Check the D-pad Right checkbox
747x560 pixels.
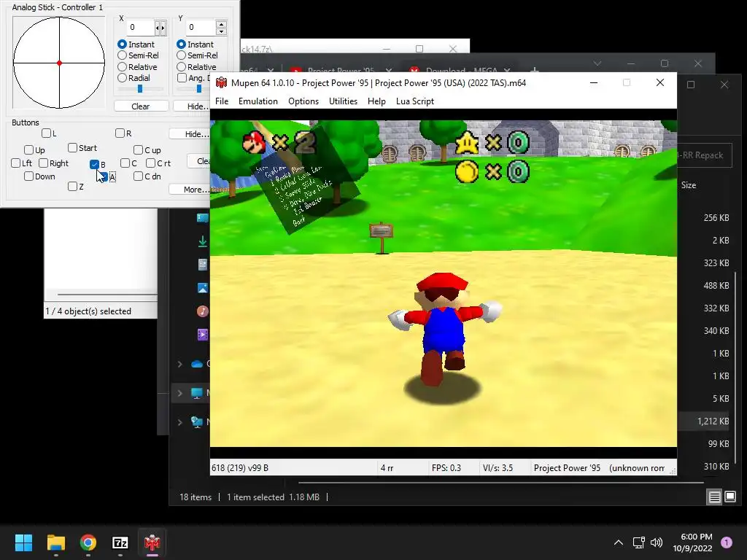[x=43, y=163]
